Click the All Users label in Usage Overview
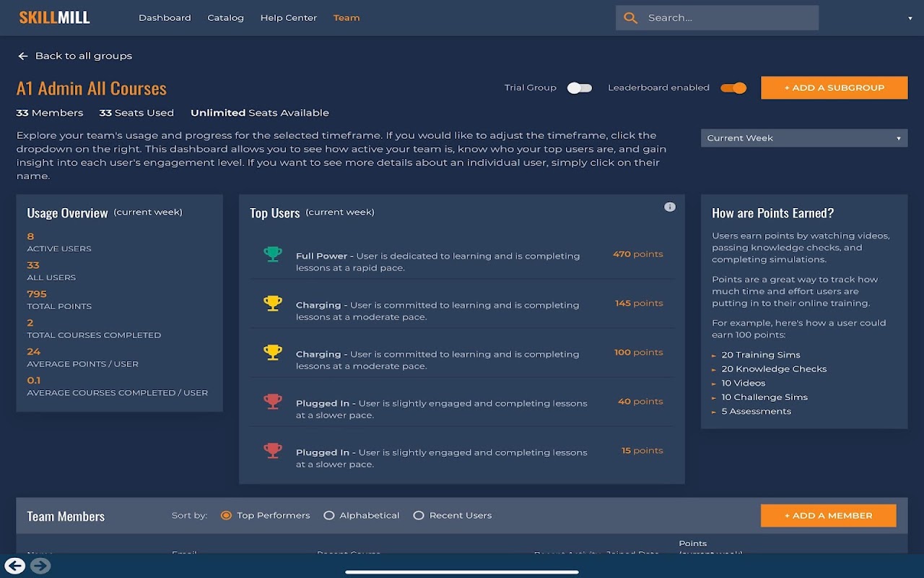The image size is (924, 578). [x=51, y=277]
